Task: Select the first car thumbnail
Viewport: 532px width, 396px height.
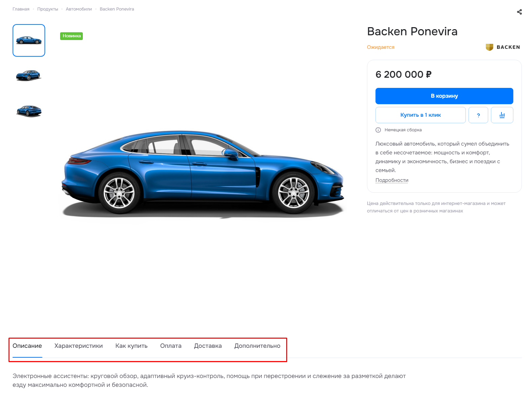Action: 29,40
